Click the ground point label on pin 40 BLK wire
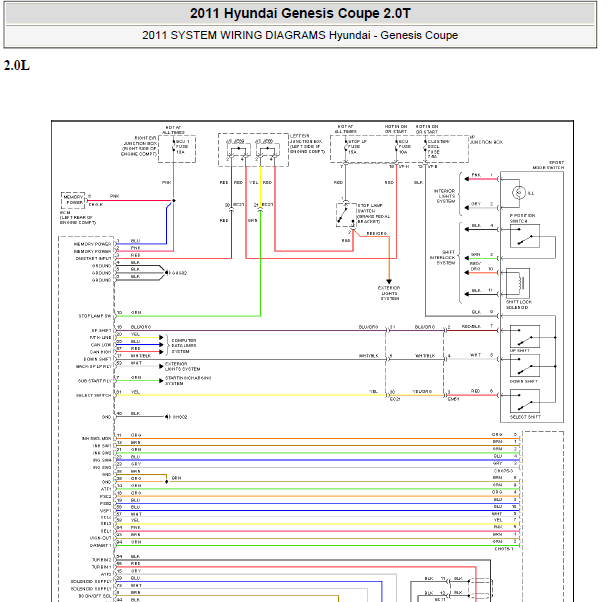 tap(180, 417)
